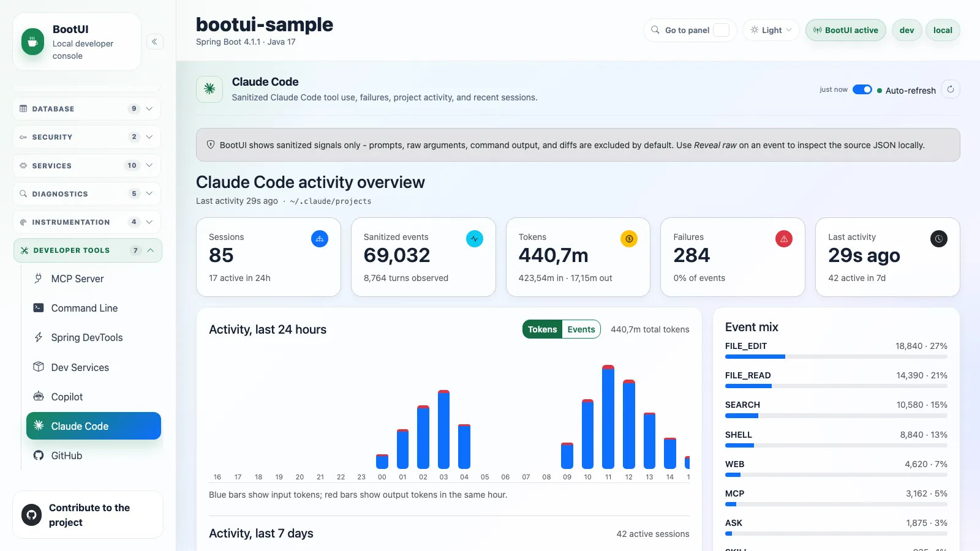Open the Spring DevTools panel
The image size is (980, 551).
tap(94, 337)
